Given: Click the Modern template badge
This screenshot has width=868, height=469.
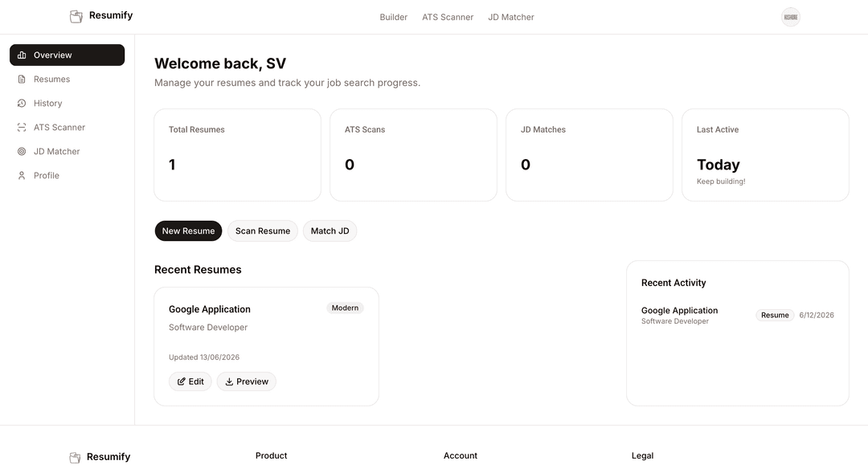Looking at the screenshot, I should coord(345,308).
